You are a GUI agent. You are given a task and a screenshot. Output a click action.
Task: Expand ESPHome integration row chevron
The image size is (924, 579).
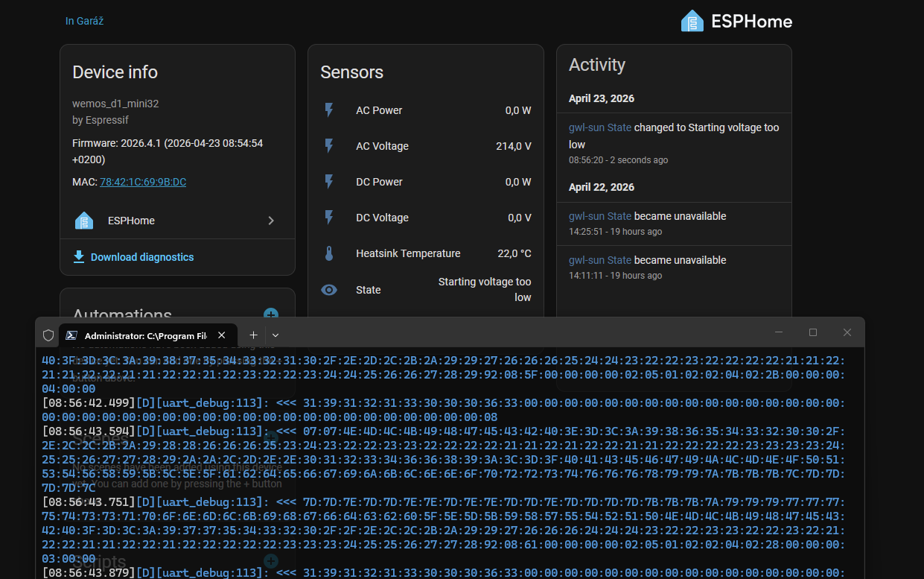[271, 221]
